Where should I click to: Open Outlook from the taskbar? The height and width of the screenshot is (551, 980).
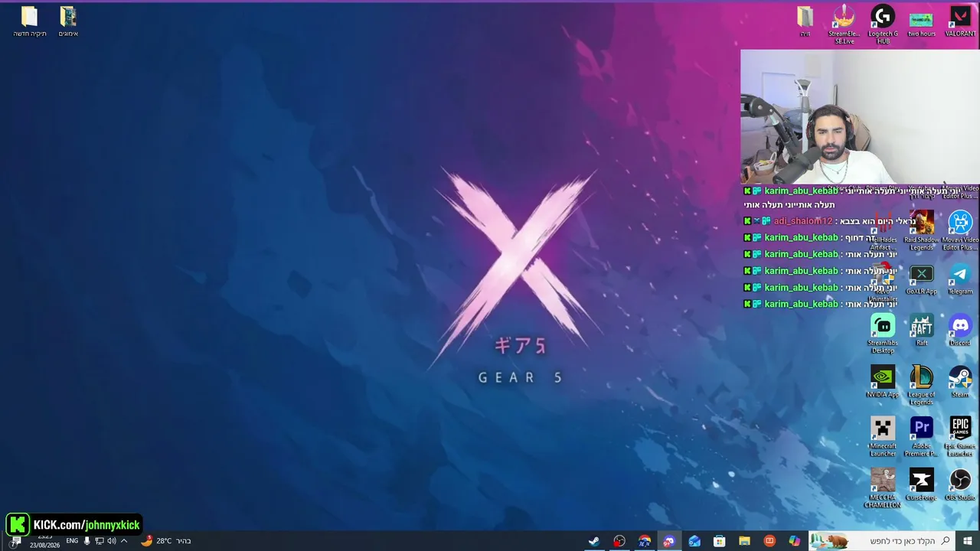click(694, 541)
